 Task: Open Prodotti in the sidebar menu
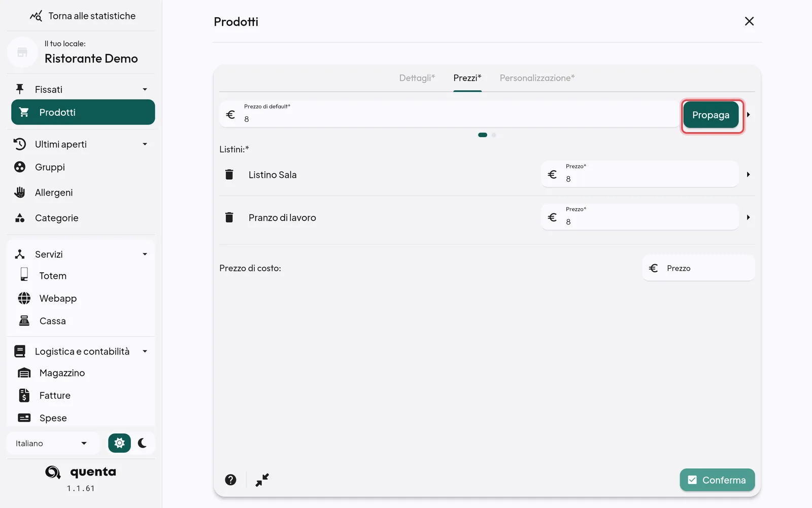(83, 112)
